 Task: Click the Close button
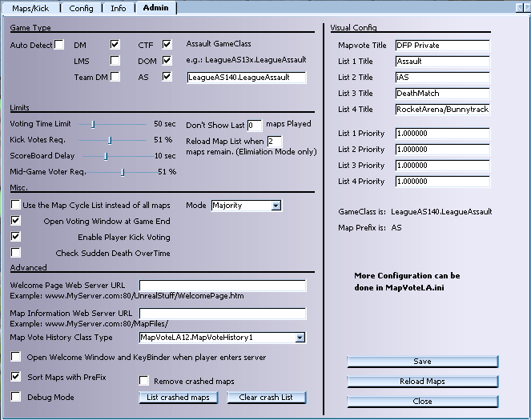[x=423, y=402]
